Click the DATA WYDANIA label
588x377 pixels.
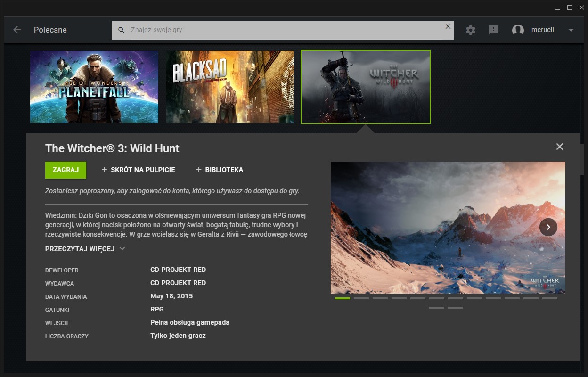[66, 297]
